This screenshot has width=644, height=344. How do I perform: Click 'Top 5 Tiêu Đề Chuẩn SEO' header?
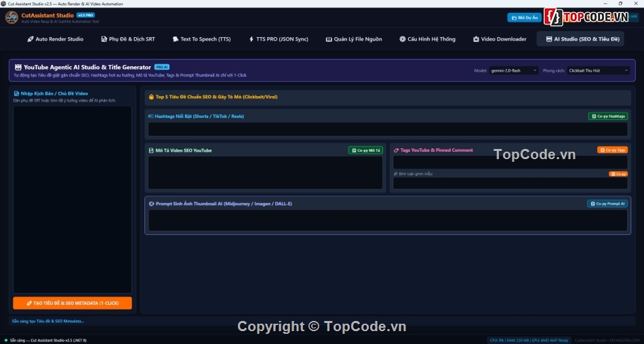coord(216,97)
